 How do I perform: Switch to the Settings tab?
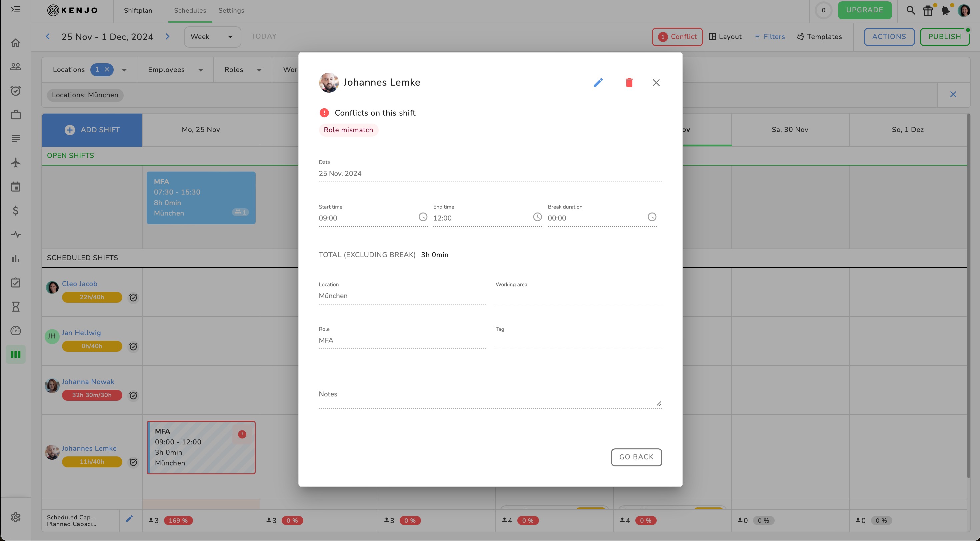click(231, 11)
